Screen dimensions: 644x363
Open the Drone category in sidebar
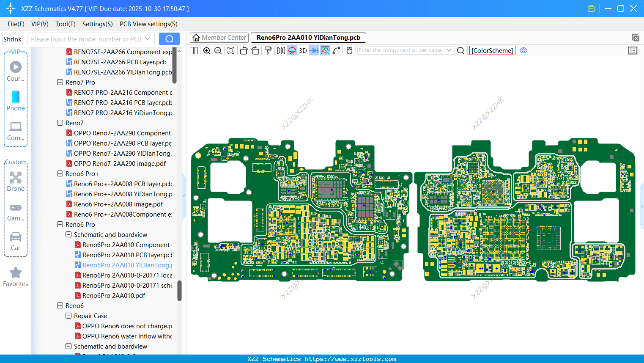tap(16, 181)
